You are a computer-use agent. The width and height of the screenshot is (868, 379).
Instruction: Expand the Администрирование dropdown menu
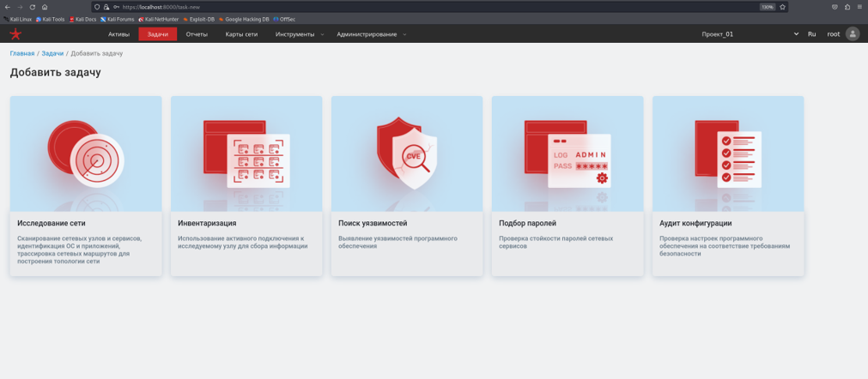point(372,34)
